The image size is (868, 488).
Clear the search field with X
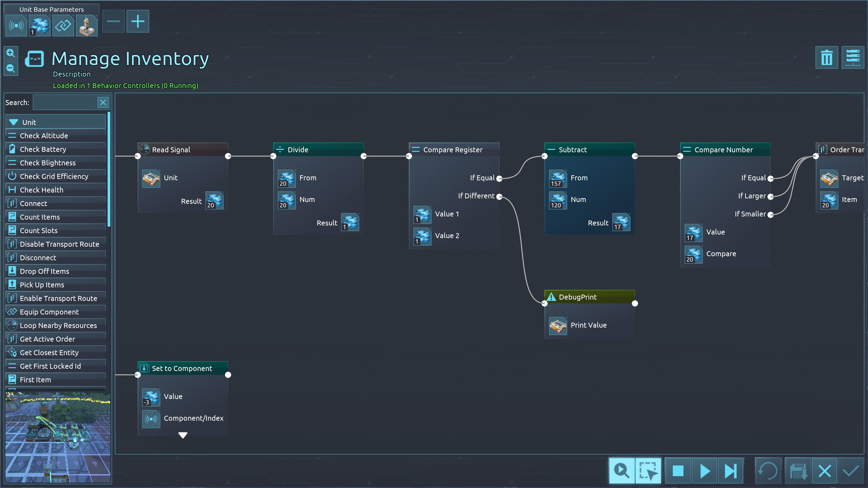103,102
